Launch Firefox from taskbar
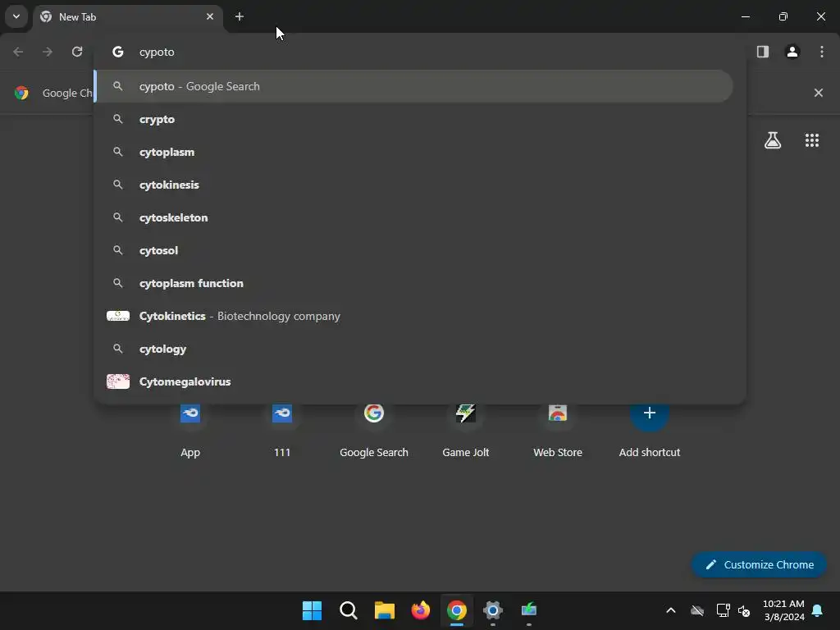The image size is (840, 630). 421,610
